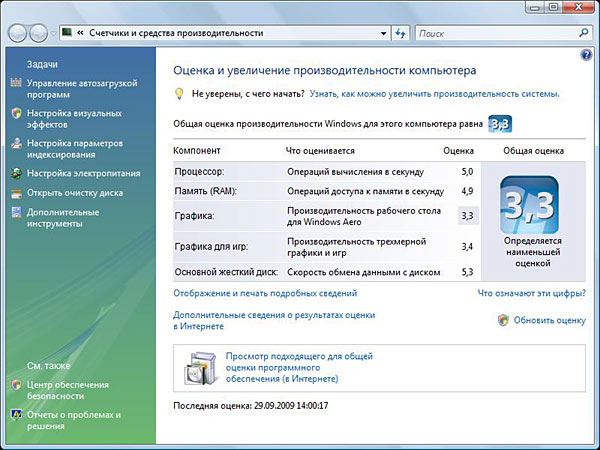Expand the «« breadcrumb chevron in address bar
600x450 pixels.
pos(80,33)
